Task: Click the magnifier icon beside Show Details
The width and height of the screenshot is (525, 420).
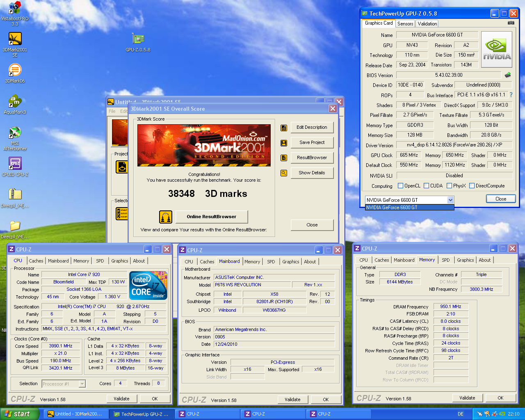Action: tap(283, 173)
